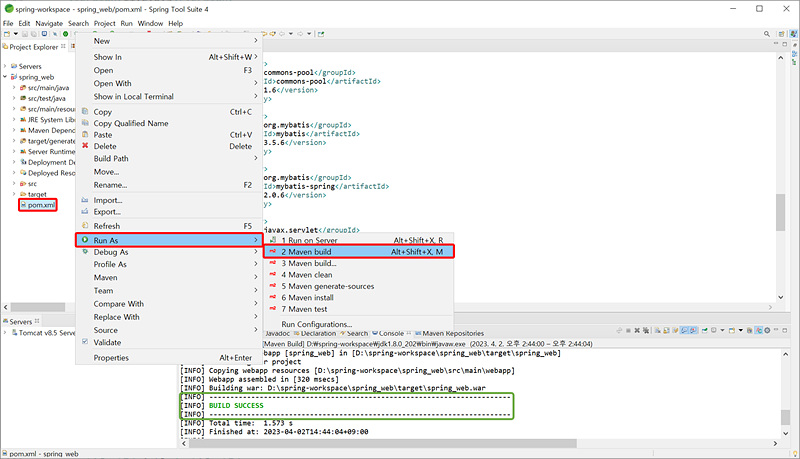Click the Scroll Lock icon in the Console
The height and width of the screenshot is (459, 800).
[666, 330]
